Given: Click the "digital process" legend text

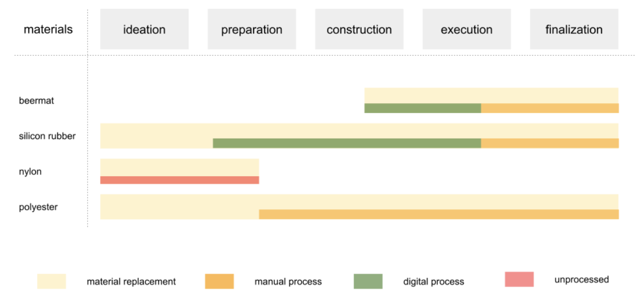Looking at the screenshot, I should 433,282.
